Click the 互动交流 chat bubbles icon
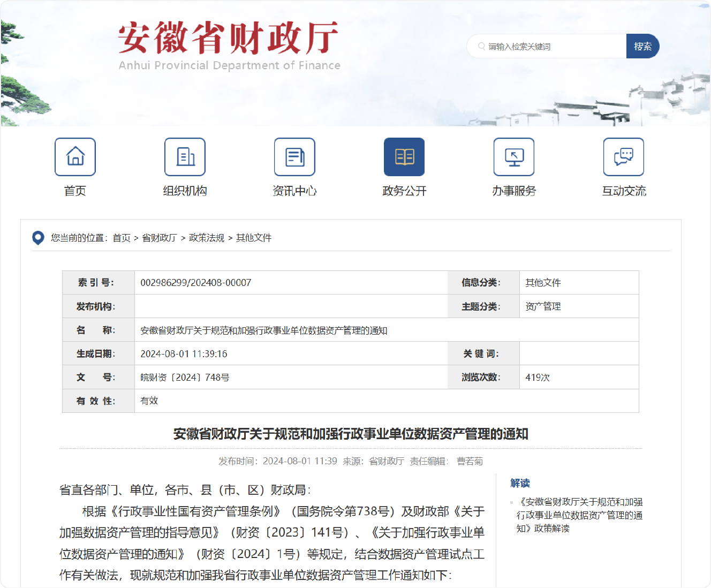 coord(624,157)
